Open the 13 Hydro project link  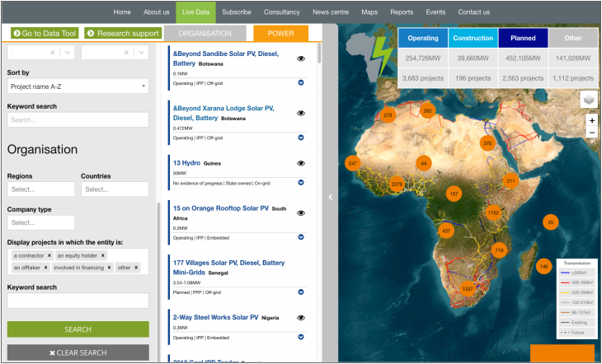tap(186, 163)
